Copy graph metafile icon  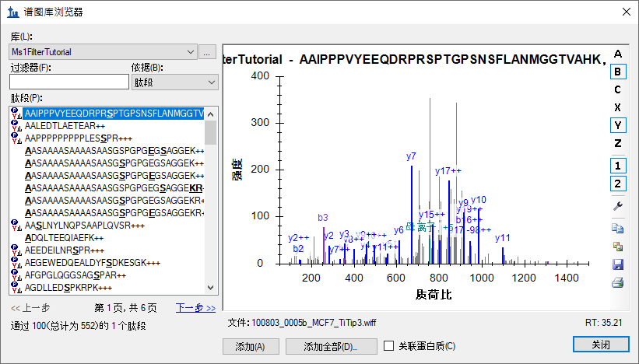[x=618, y=247]
